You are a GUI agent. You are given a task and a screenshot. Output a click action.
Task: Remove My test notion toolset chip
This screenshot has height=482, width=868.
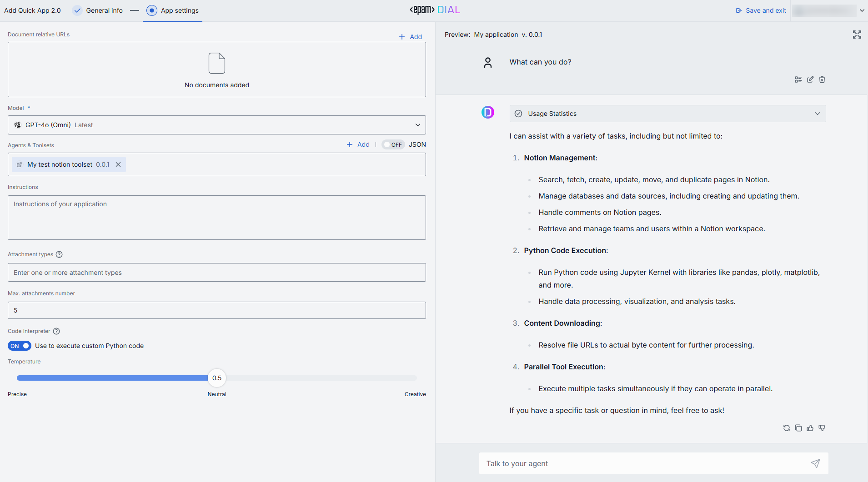point(118,164)
